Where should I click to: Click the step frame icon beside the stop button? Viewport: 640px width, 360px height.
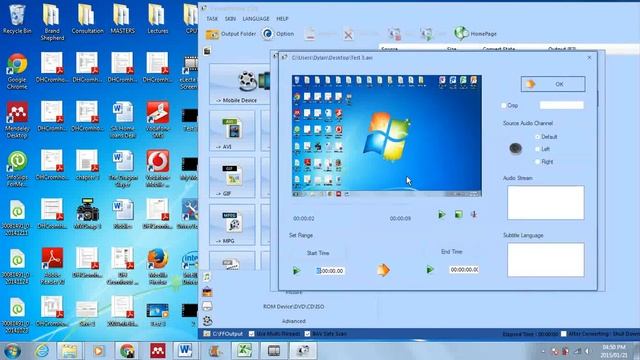tap(474, 214)
